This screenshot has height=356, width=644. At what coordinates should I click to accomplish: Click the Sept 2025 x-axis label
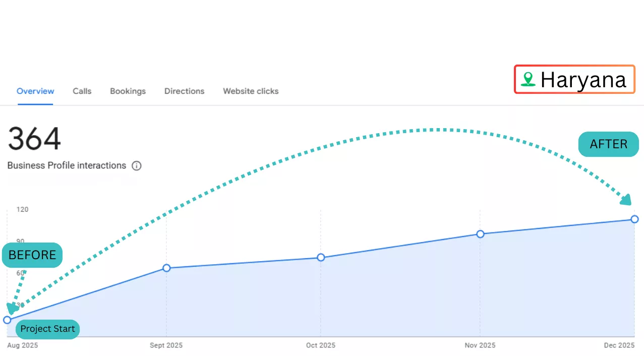coord(166,345)
